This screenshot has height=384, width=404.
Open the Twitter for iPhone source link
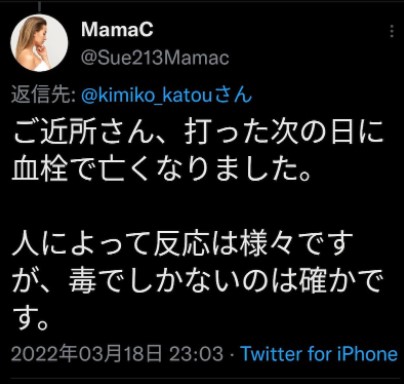[x=319, y=354]
